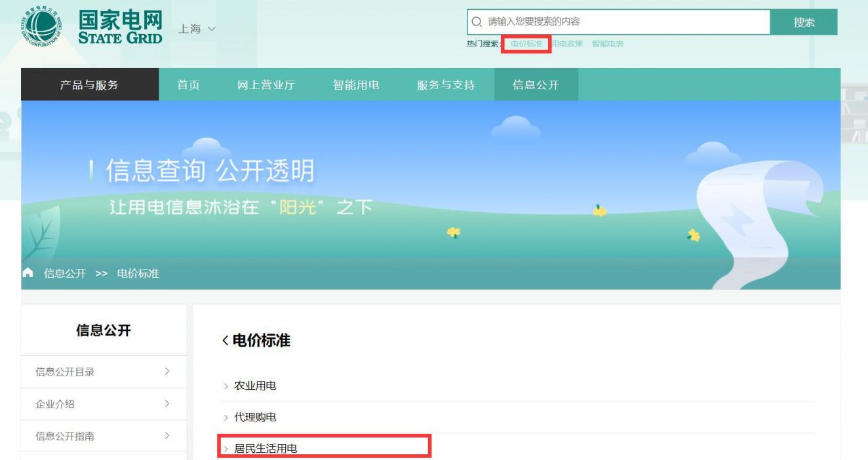Click the State Grid logo
868x460 pixels.
[x=41, y=25]
